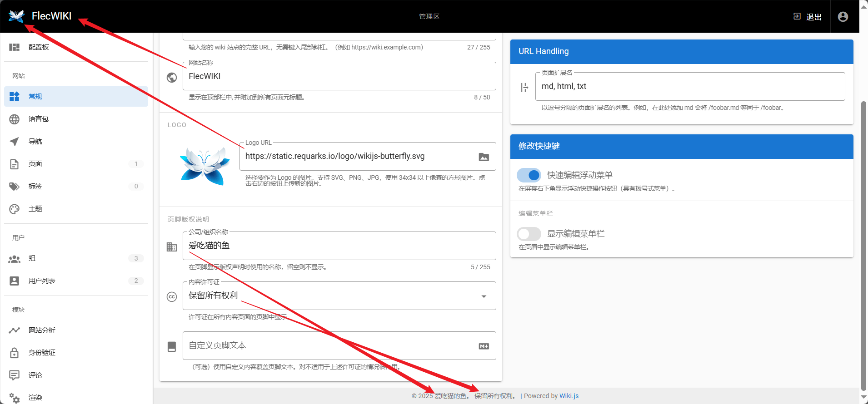Image resolution: width=868 pixels, height=404 pixels.
Task: Click the globe icon for 语言包
Action: (15, 119)
